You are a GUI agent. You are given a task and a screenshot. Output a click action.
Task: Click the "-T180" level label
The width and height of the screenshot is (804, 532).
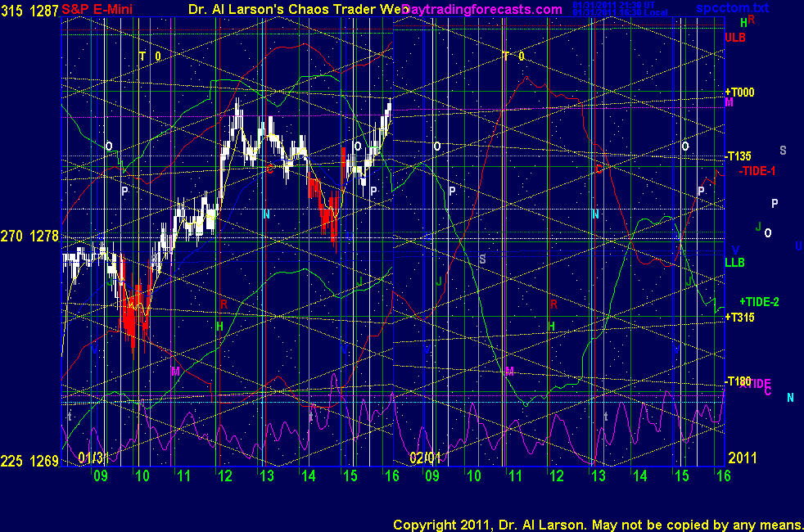[x=739, y=381]
